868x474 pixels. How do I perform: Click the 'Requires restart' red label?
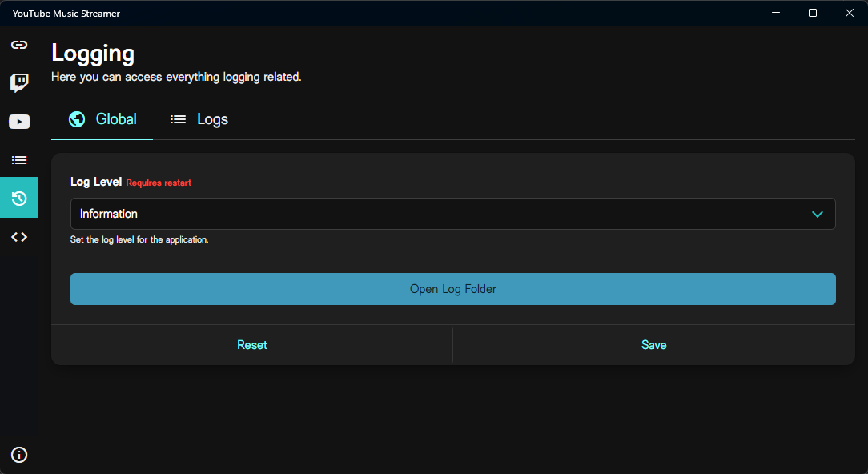[x=159, y=183]
